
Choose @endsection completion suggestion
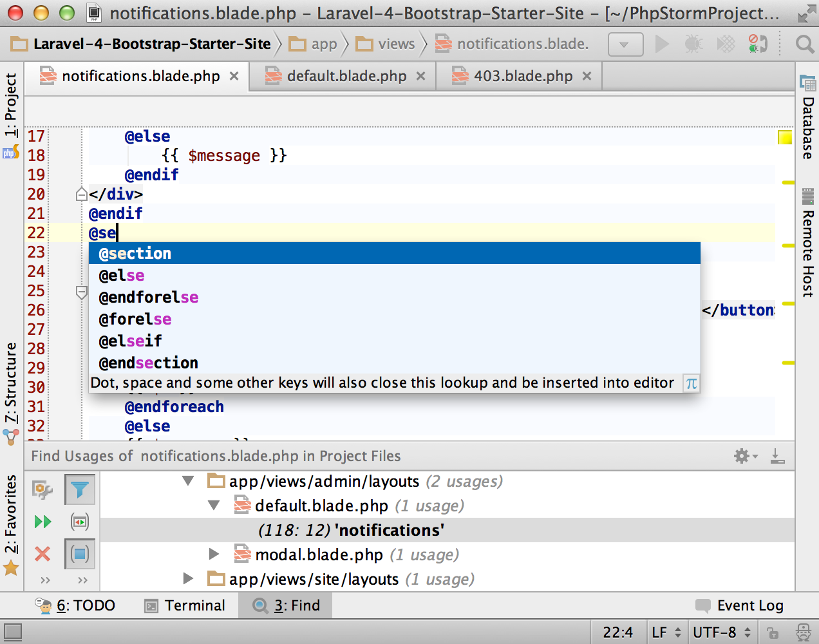point(394,363)
